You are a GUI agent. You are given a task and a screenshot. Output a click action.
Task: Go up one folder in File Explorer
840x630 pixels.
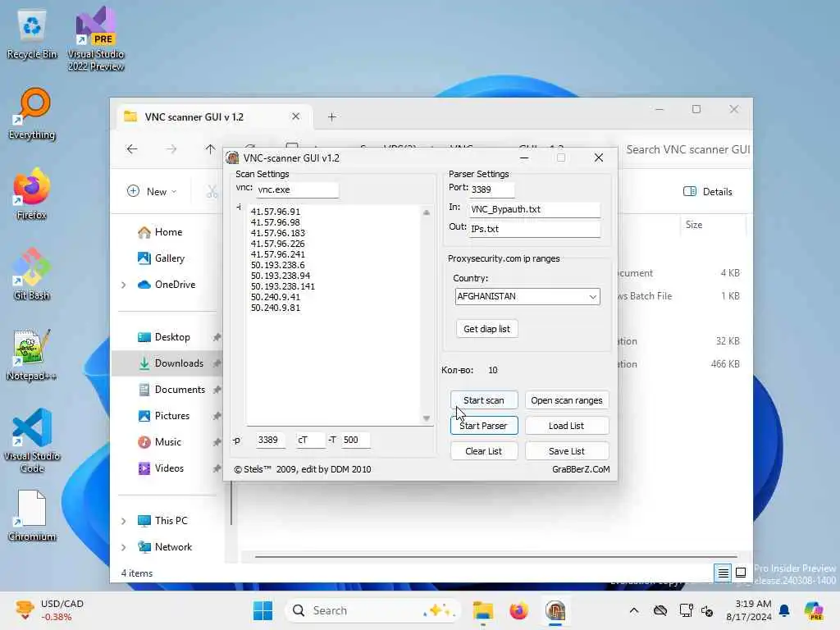click(x=210, y=149)
